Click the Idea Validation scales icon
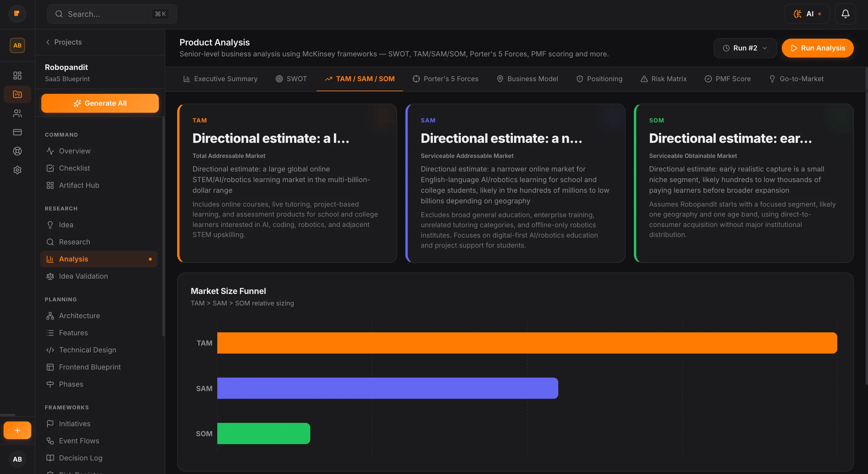The width and height of the screenshot is (868, 474). 50,276
